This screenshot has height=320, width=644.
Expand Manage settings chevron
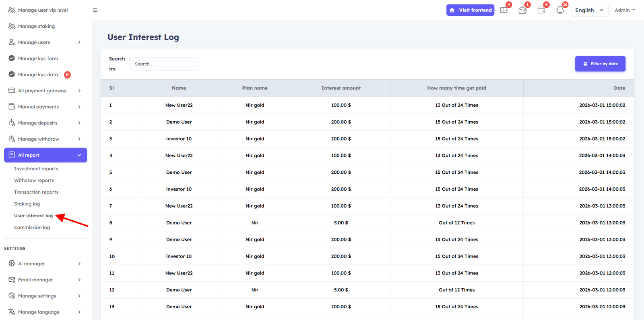tap(79, 296)
